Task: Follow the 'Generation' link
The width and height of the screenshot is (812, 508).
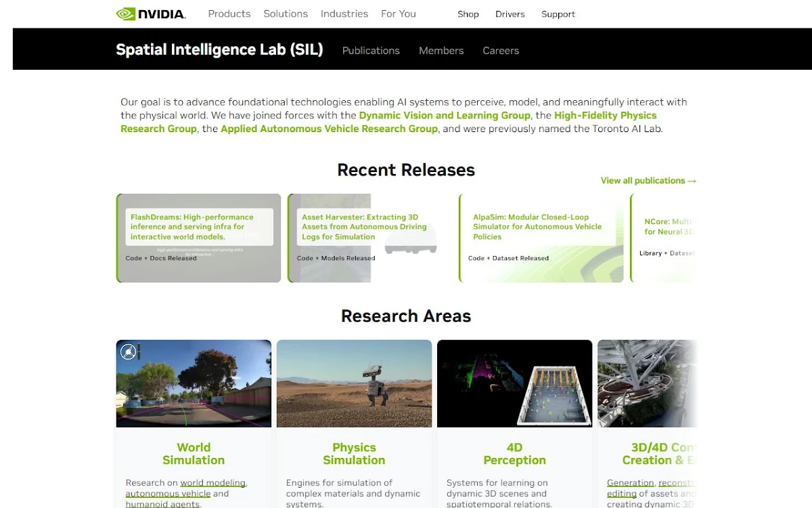Action: (630, 483)
